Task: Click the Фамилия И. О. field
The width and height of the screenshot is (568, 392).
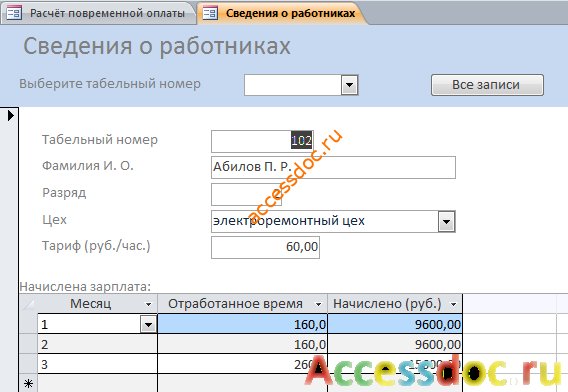Action: [x=333, y=167]
